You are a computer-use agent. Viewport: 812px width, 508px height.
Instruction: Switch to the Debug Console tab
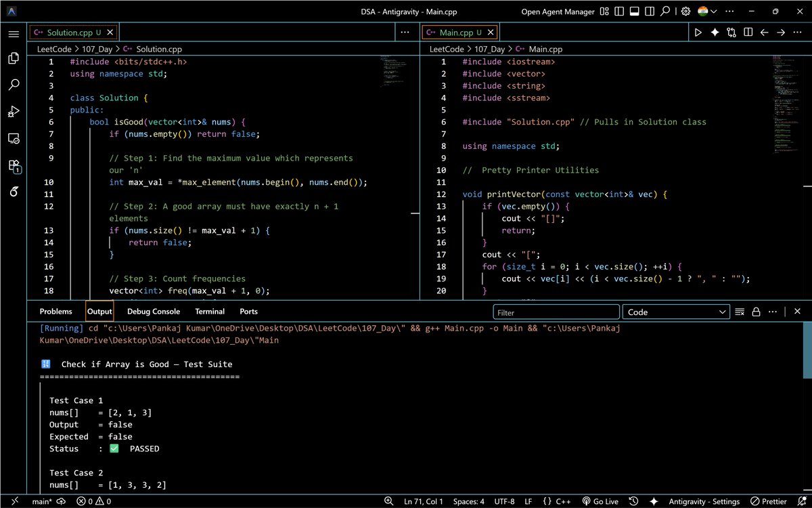tap(154, 312)
